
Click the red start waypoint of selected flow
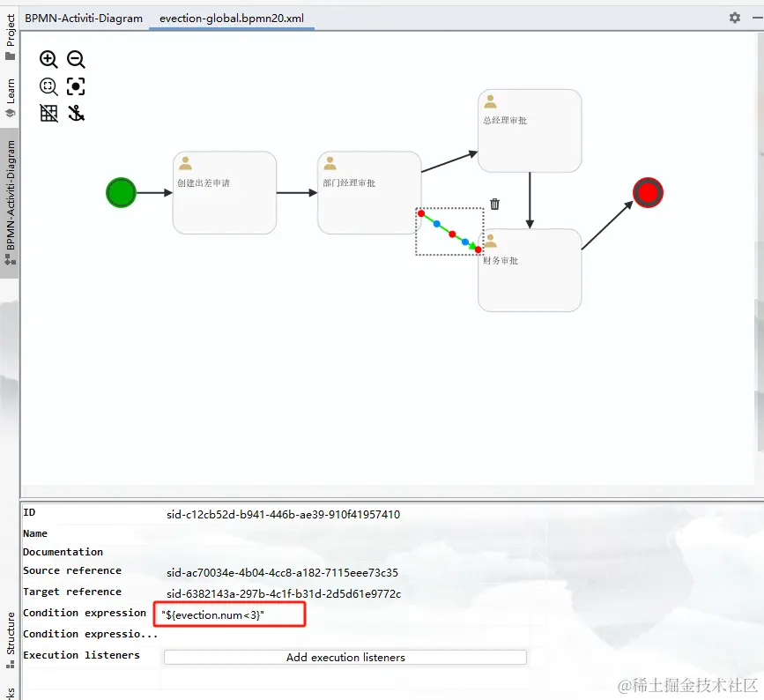pos(421,213)
